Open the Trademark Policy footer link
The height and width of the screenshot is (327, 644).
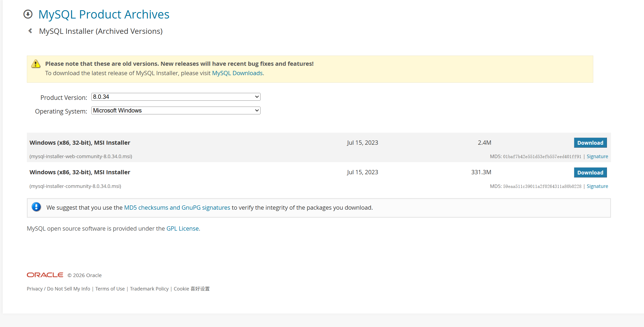click(x=149, y=289)
